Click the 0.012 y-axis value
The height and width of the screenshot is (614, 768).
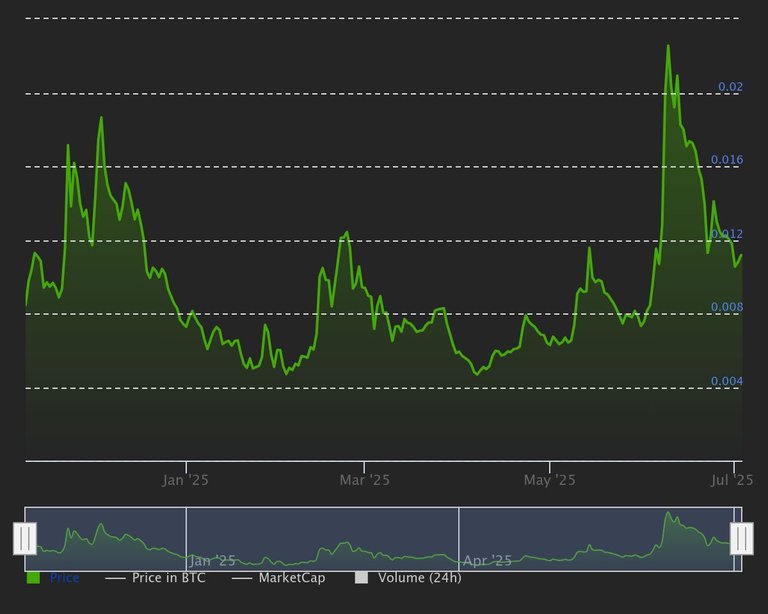[727, 234]
